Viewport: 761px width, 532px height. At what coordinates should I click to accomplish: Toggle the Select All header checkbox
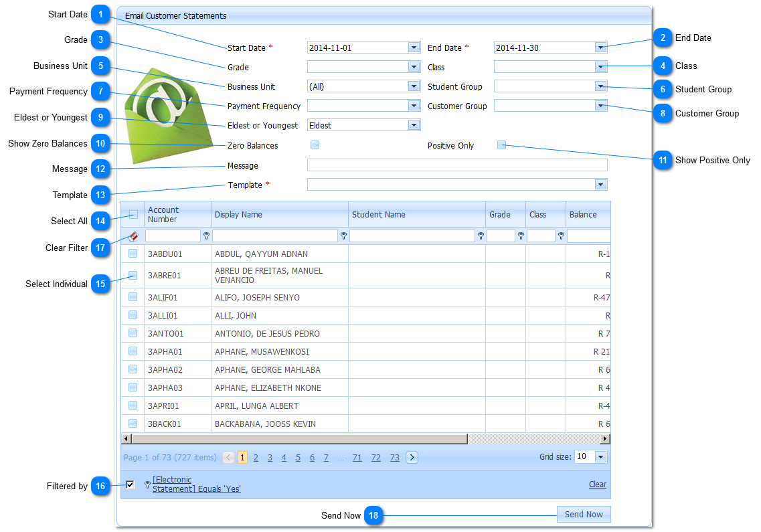click(133, 215)
